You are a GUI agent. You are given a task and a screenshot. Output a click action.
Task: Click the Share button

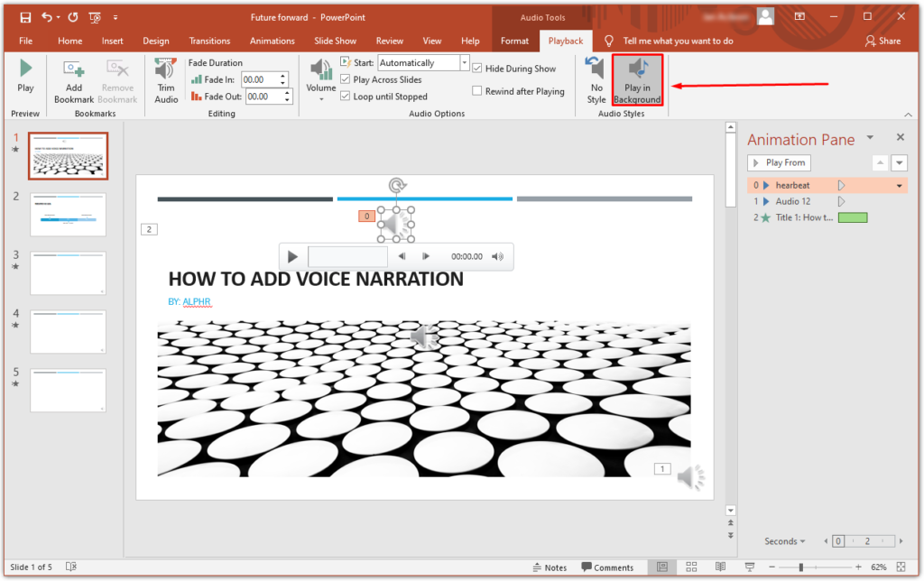pyautogui.click(x=882, y=41)
